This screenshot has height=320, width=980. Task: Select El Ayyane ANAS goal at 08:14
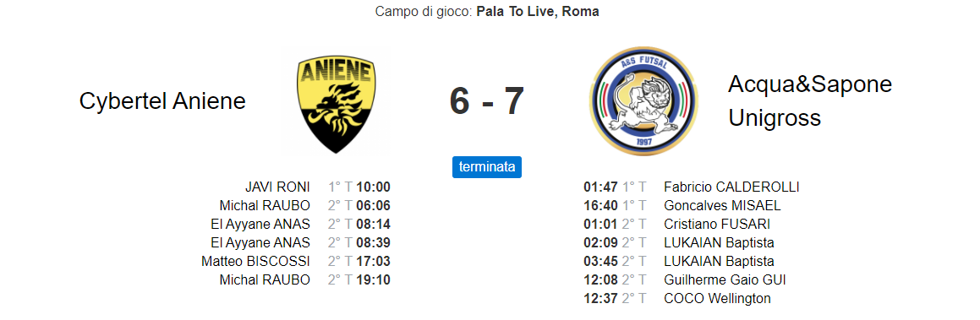pos(301,224)
